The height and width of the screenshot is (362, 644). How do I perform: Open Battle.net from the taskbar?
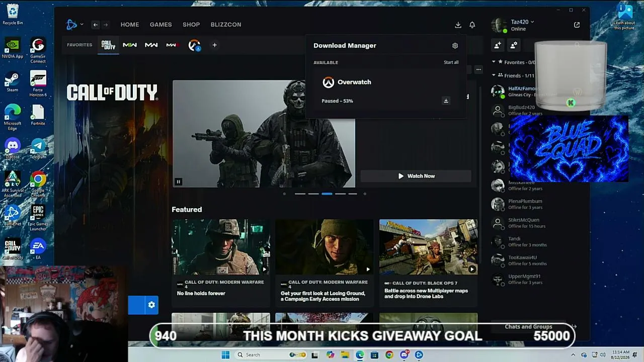[419, 355]
